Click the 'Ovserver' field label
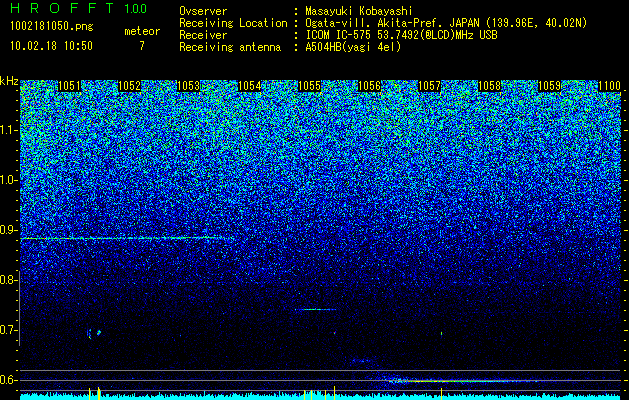The width and height of the screenshot is (629, 400). (x=203, y=11)
